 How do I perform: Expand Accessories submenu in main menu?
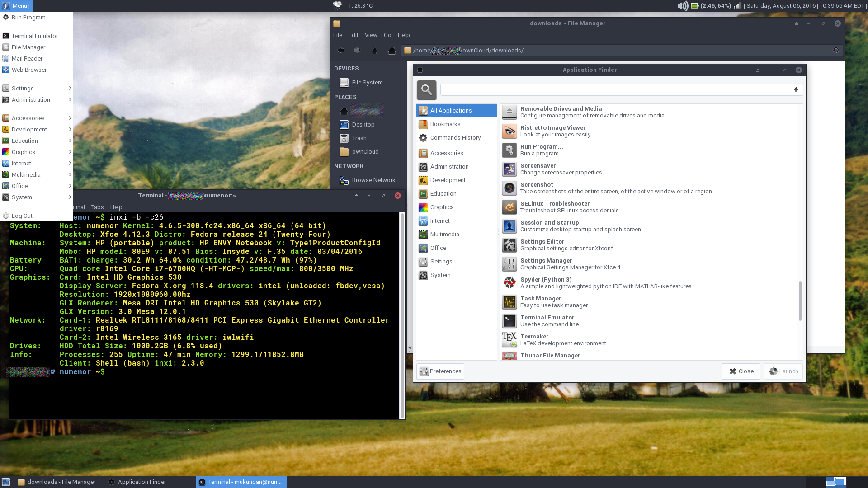click(x=37, y=118)
